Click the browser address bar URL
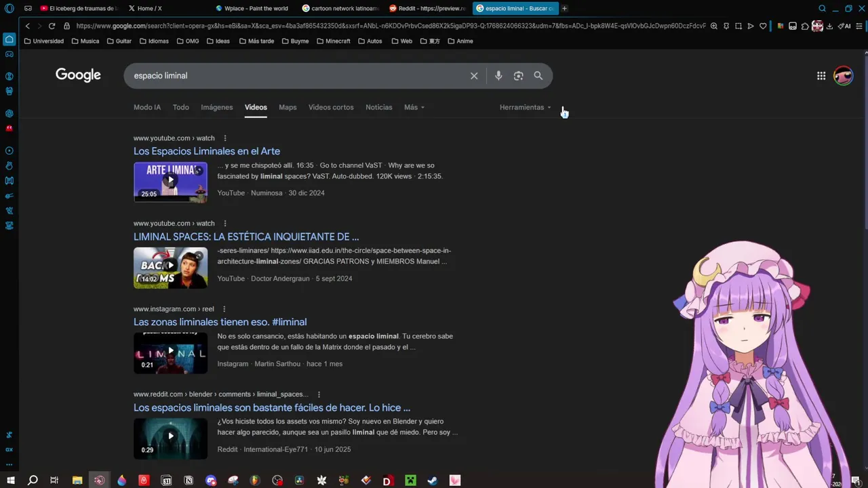868x488 pixels. (391, 26)
